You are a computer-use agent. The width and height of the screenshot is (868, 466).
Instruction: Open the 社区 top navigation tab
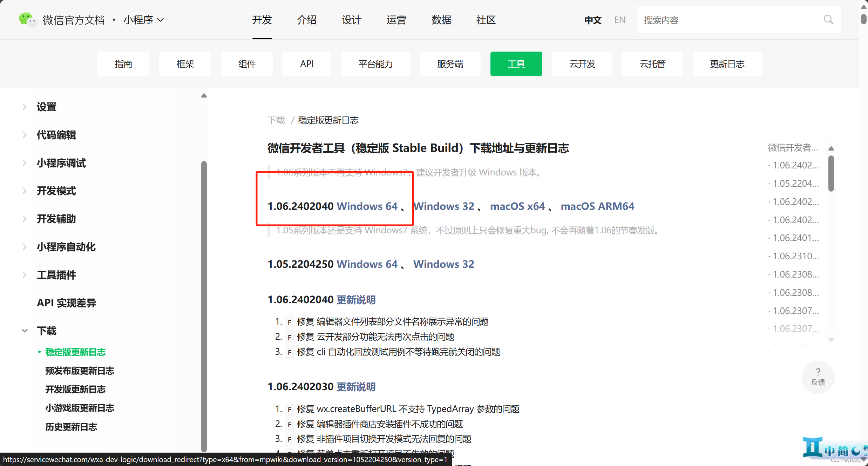486,20
